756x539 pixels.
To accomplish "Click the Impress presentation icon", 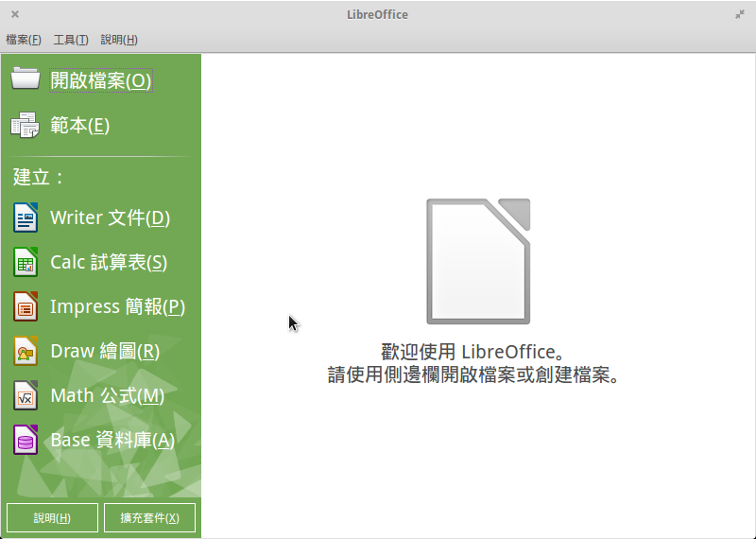I will point(26,306).
